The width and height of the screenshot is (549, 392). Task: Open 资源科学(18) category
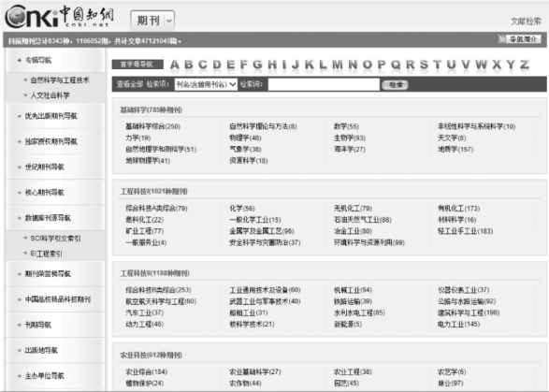(x=248, y=161)
